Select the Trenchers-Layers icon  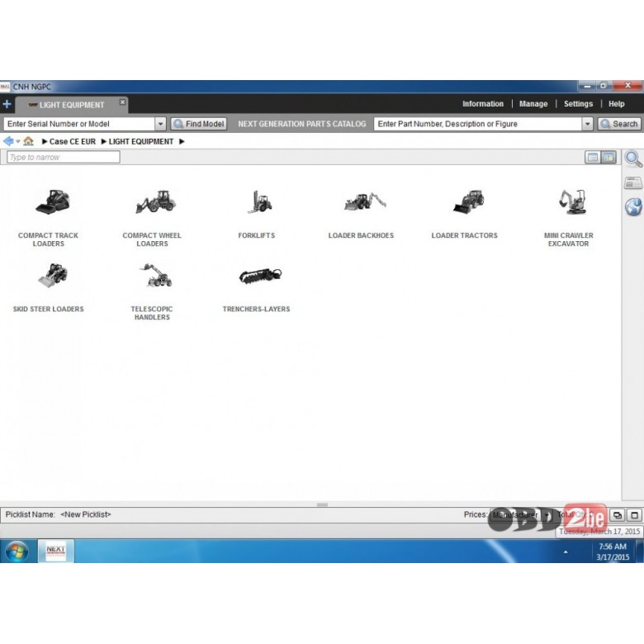click(260, 276)
